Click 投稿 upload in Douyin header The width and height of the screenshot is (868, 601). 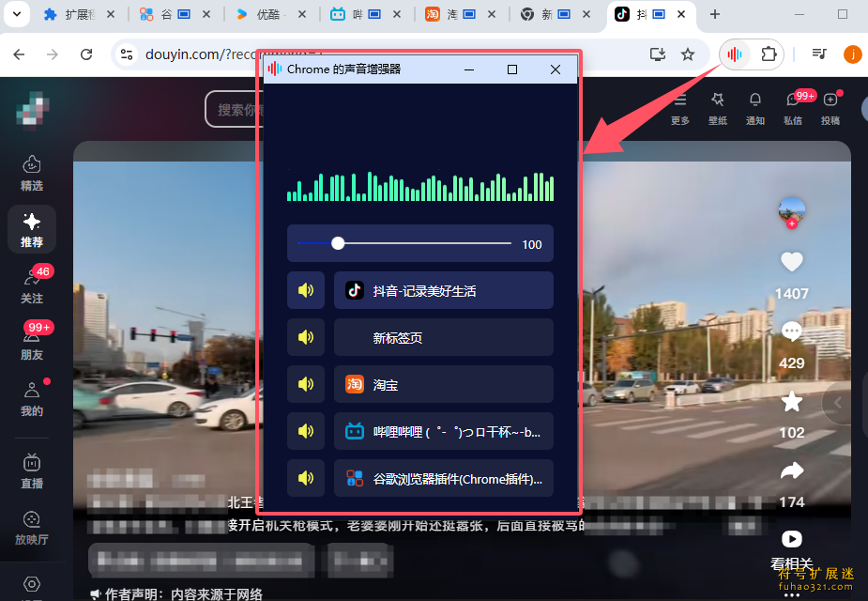(830, 109)
